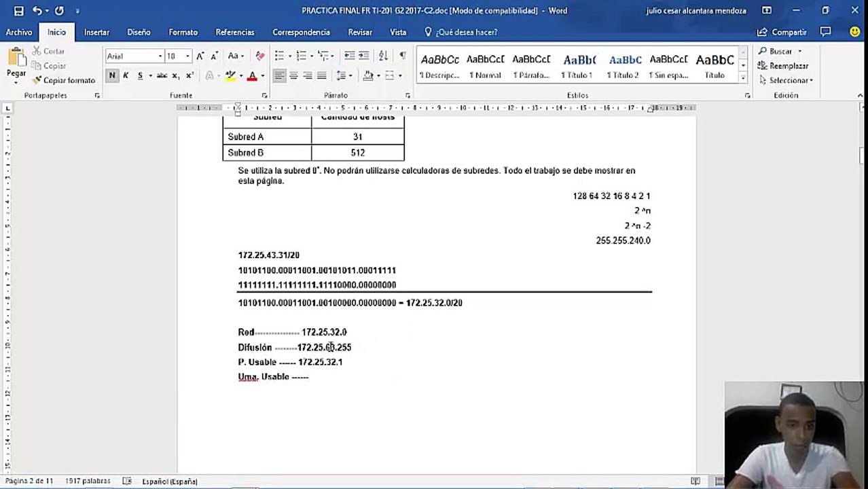Increase font size with larger A
Screen dimensions: 868x489
pos(200,56)
